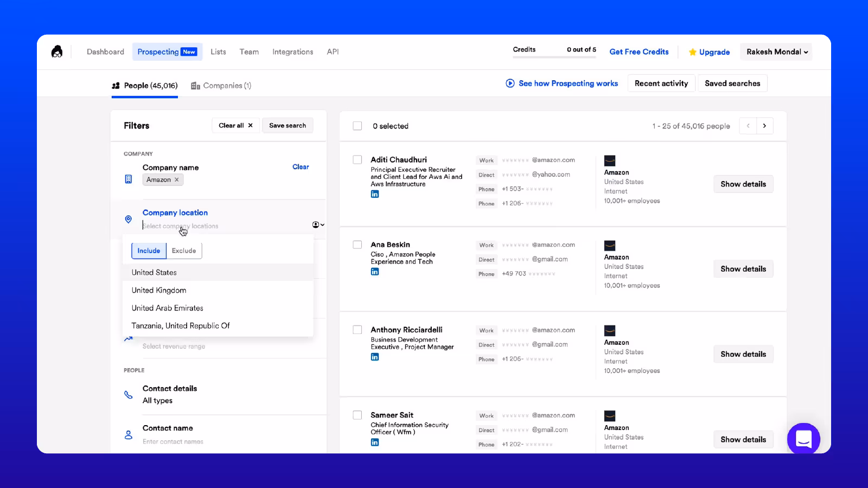Open the Integrations nav item

[292, 52]
